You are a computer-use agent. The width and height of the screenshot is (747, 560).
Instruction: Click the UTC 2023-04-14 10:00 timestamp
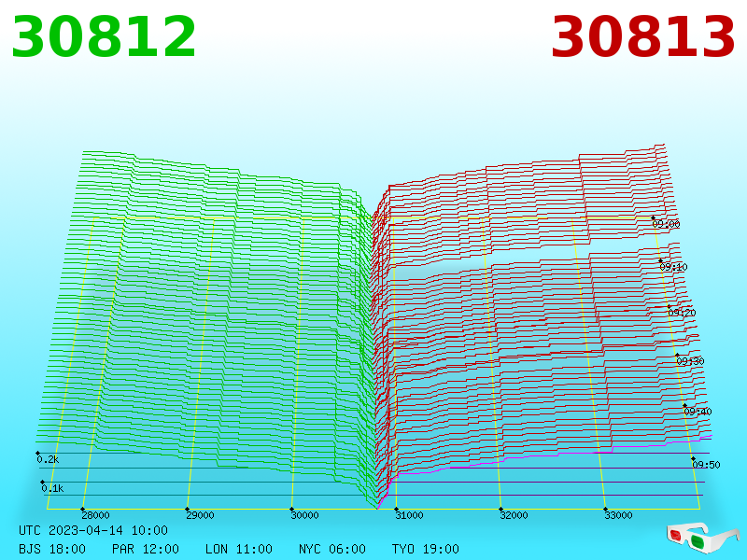coord(93,530)
